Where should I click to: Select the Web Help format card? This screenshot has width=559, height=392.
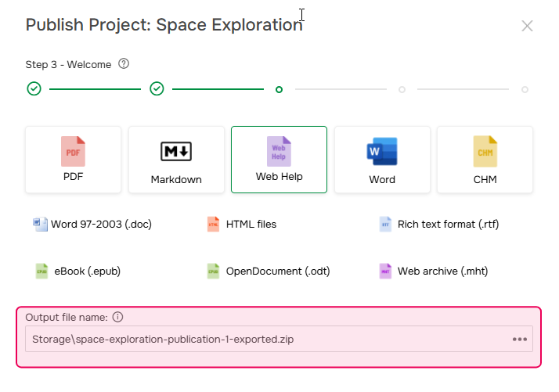pos(279,160)
